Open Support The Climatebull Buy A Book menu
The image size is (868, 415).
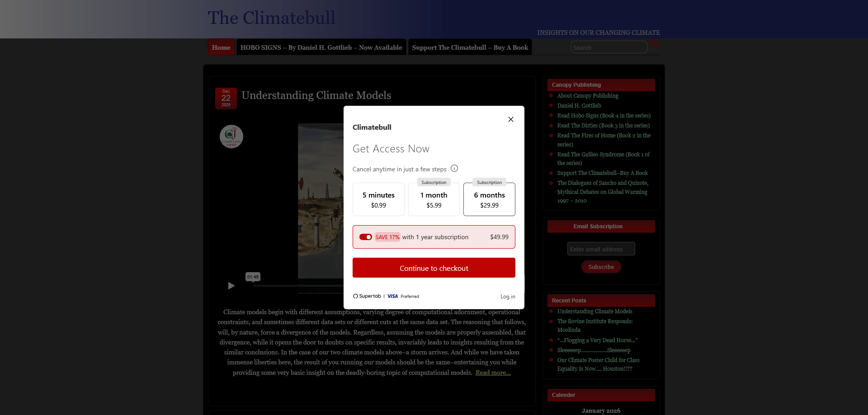[470, 47]
